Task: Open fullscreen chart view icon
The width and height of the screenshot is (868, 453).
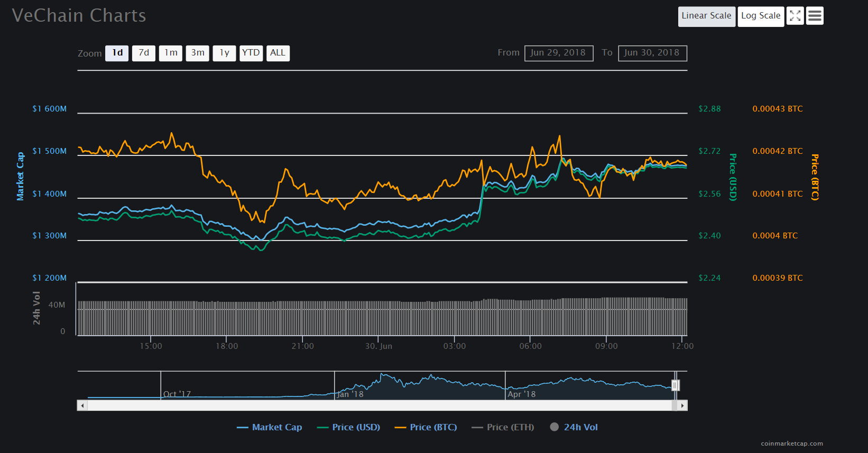Action: tap(795, 16)
